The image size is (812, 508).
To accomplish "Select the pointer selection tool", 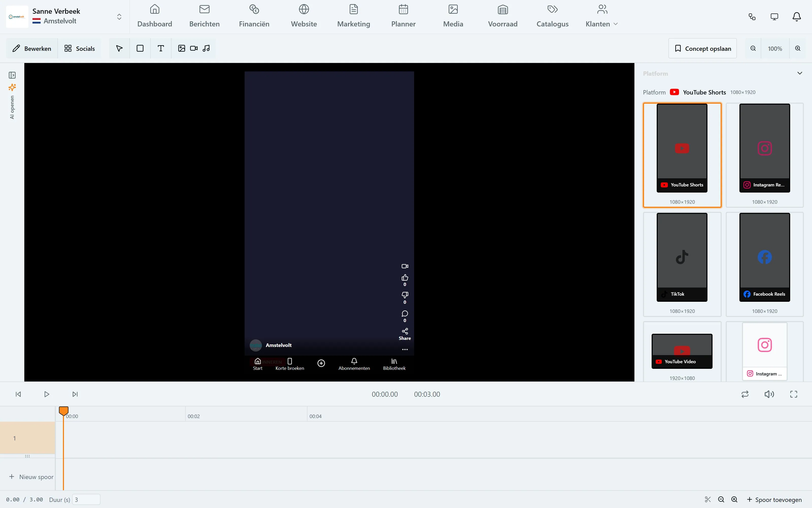I will [x=119, y=48].
